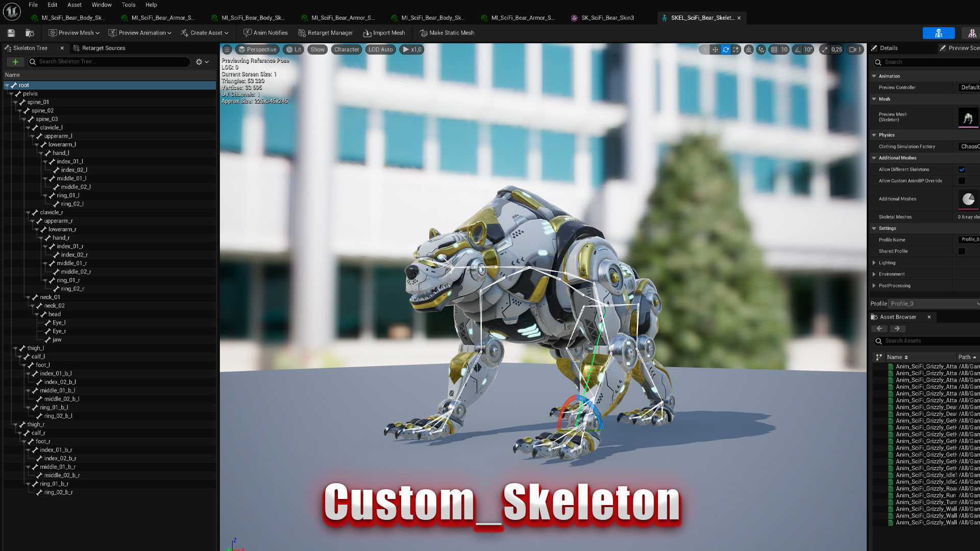
Task: Open the camera speed control
Action: pyautogui.click(x=855, y=49)
